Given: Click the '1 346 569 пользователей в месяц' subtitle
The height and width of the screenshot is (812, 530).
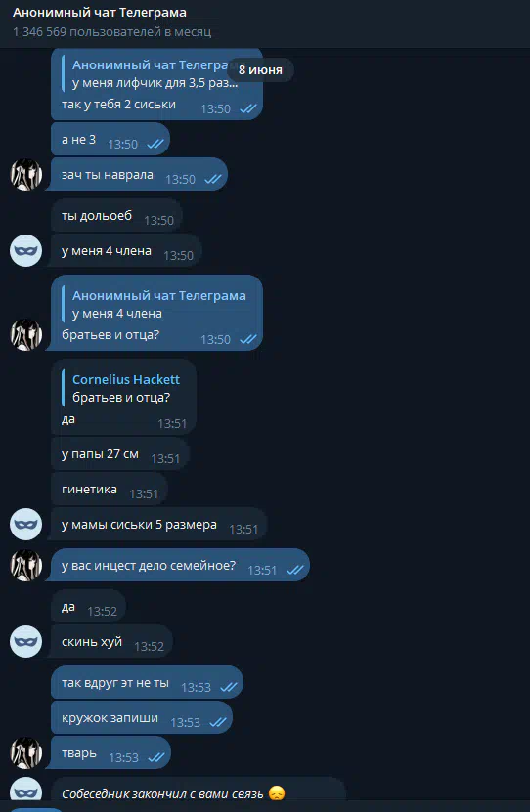Looking at the screenshot, I should click(x=111, y=32).
